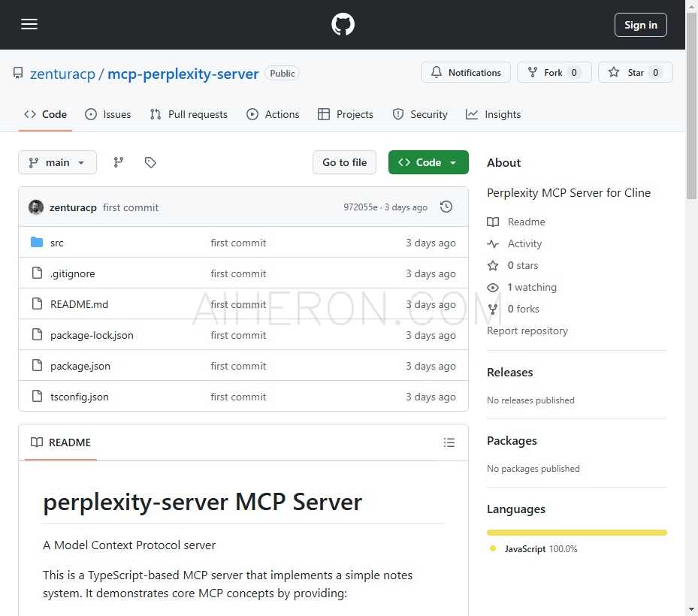698x616 pixels.
Task: Click the Readme book icon under About
Action: click(x=493, y=221)
